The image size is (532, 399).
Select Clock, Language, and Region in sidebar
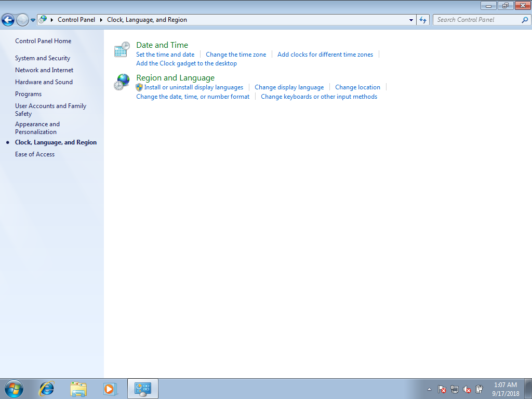coord(56,142)
